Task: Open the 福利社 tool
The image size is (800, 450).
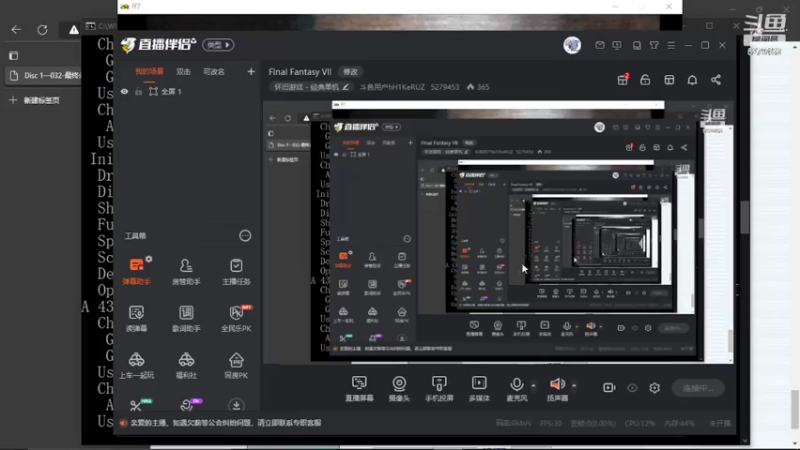Action: 186,365
